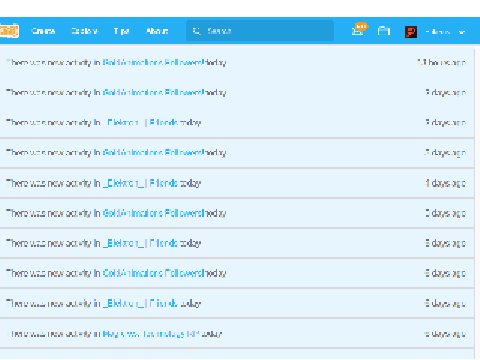Open GoldAnimations Followers link from hours-ago message

[x=153, y=62]
